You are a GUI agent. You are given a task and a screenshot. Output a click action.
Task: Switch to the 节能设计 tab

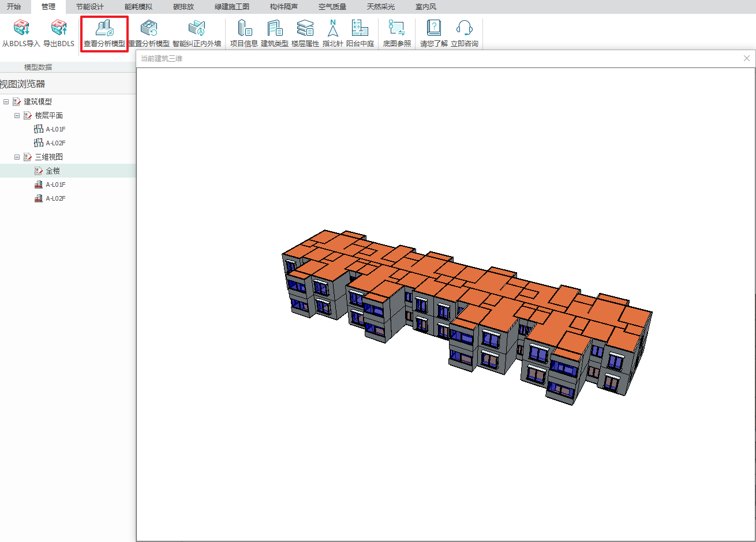[90, 7]
